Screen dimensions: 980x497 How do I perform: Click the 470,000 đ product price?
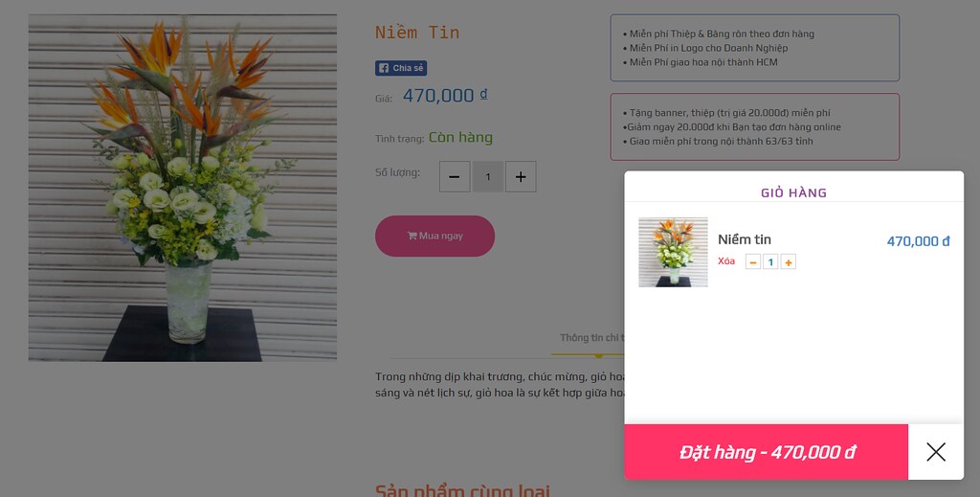[x=445, y=95]
